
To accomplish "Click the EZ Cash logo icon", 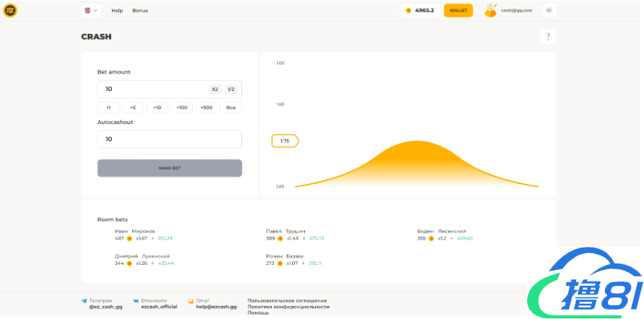I will pos(10,10).
